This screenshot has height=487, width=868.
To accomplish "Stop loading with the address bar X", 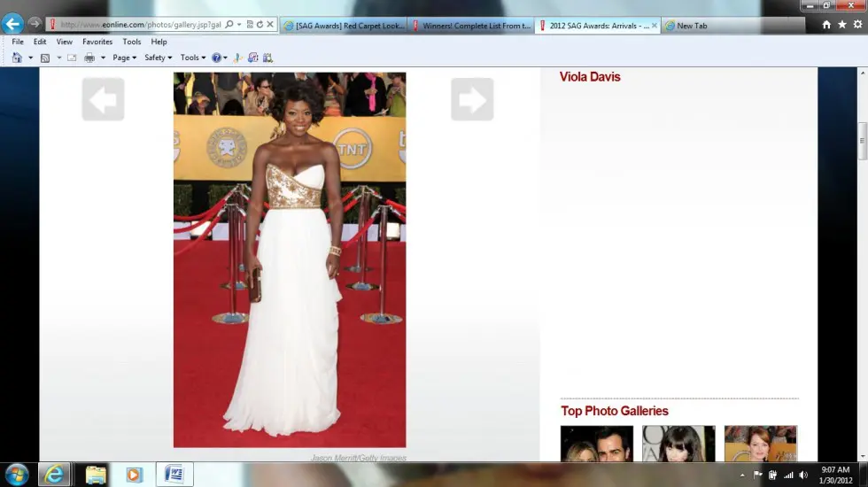I will [x=270, y=25].
